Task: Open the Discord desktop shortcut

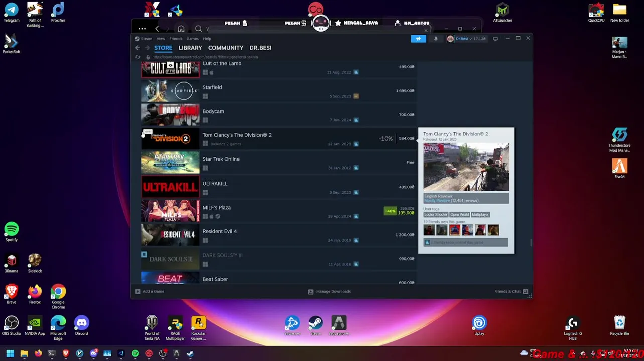Action: tap(81, 326)
